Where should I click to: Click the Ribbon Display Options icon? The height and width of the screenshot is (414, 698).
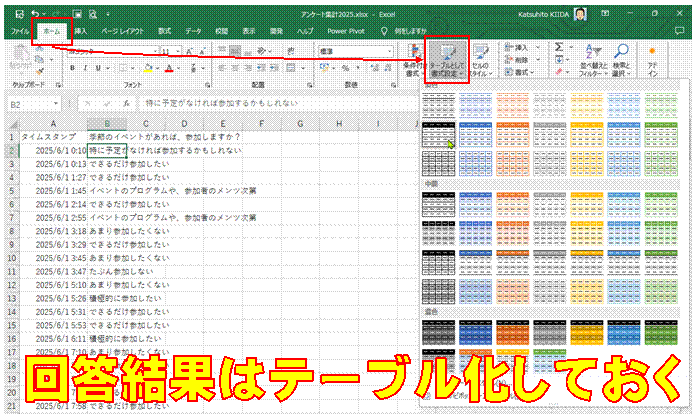[x=605, y=14]
